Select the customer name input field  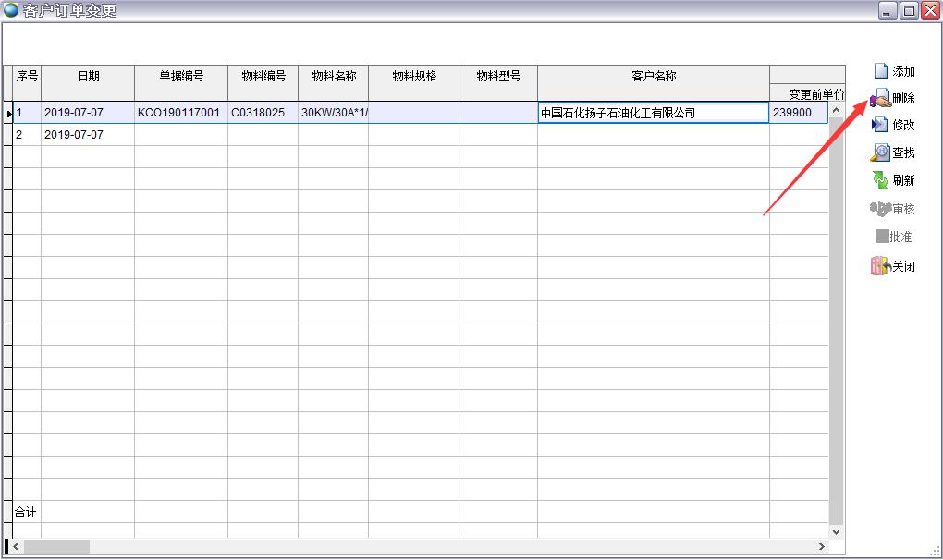pos(652,113)
